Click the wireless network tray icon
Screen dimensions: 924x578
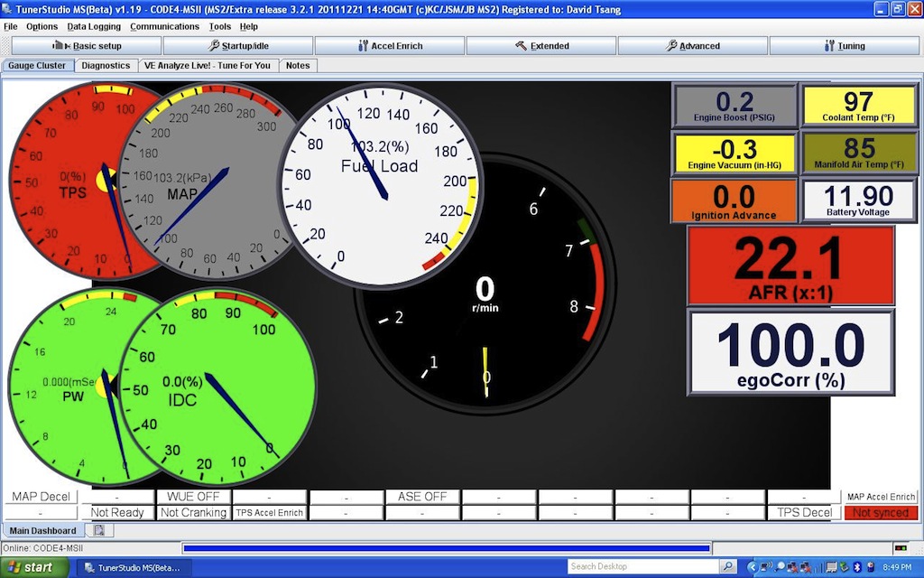point(766,567)
